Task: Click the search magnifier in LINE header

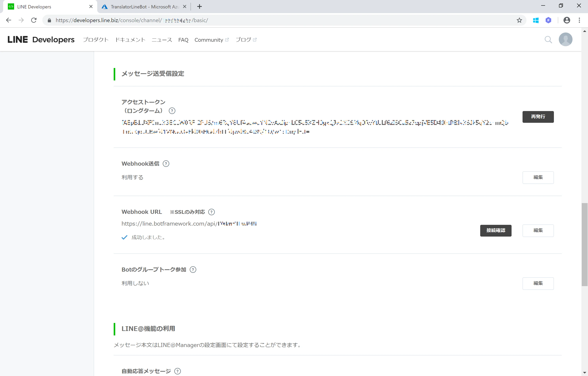Action: [548, 40]
